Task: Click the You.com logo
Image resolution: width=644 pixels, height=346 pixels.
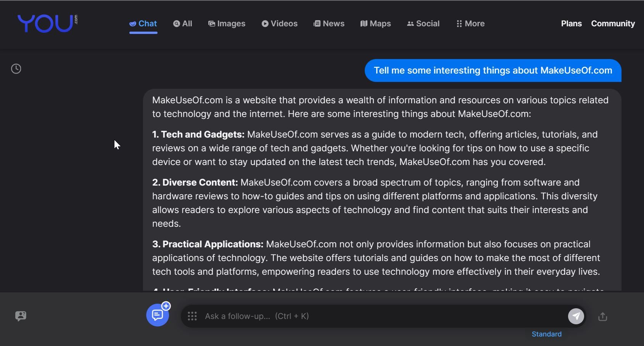Action: 47,23
